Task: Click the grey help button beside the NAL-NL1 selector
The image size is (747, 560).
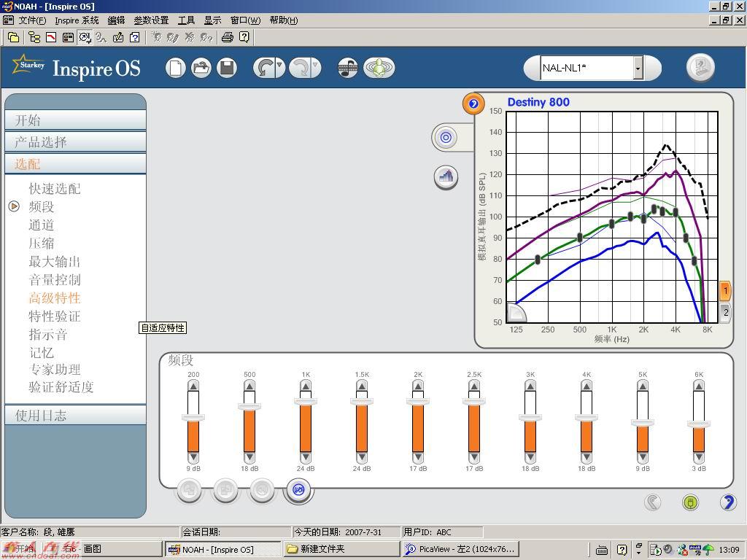Action: coord(700,68)
